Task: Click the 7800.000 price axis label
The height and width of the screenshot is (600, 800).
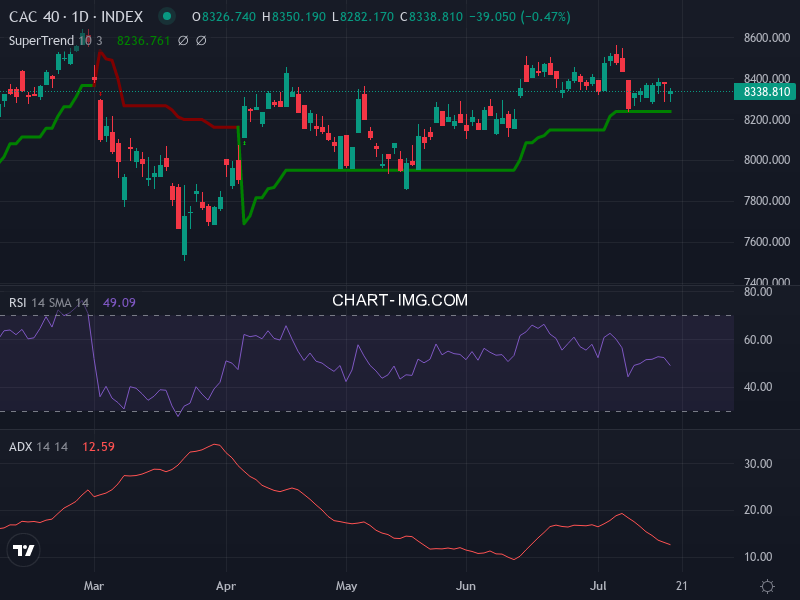Action: (767, 201)
